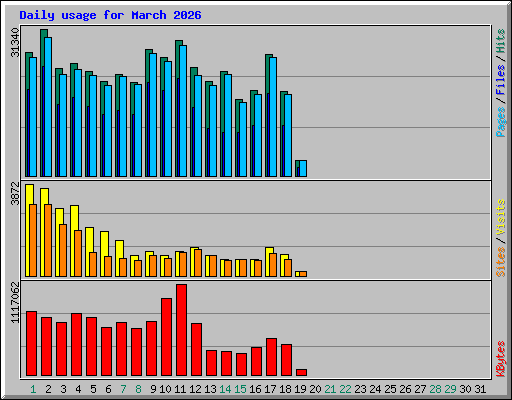
Task: Click day 1 label on x-axis
Action: coord(33,389)
